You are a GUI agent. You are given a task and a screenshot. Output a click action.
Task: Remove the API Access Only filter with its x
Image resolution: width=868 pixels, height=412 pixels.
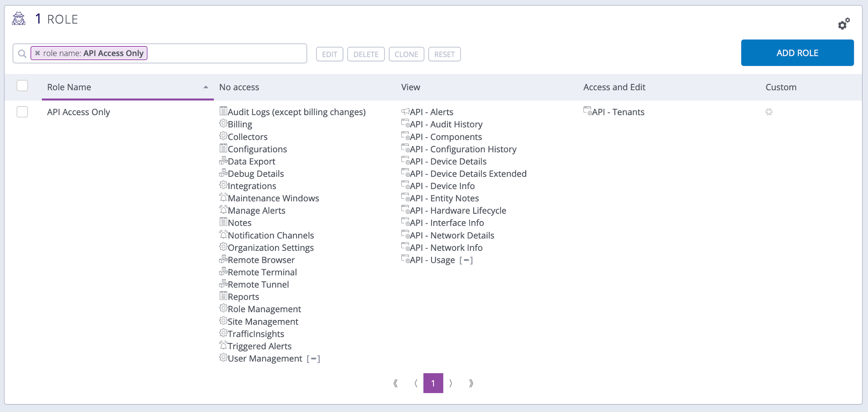coord(38,53)
